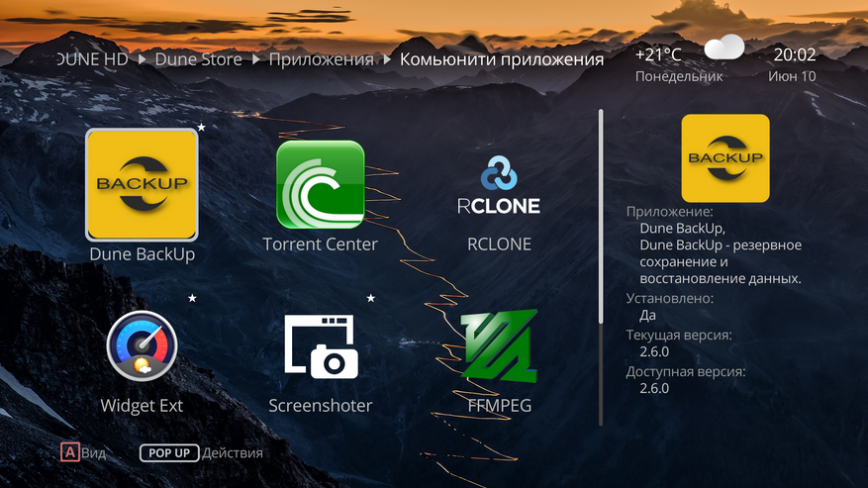Click the vertical scrollbar beside app grid

601,267
